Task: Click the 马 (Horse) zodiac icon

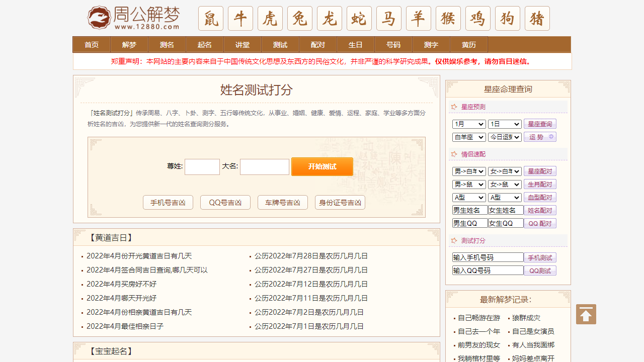Action: click(388, 18)
